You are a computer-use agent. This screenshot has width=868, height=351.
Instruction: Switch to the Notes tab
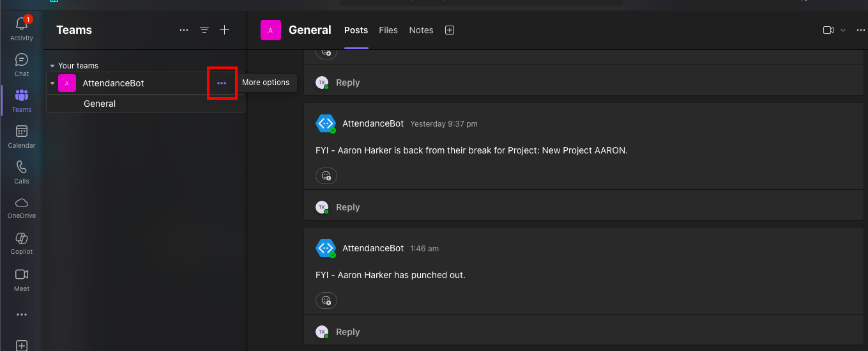click(422, 30)
